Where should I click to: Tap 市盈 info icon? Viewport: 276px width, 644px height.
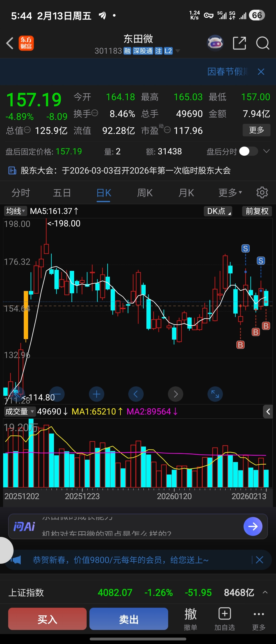[x=167, y=130]
